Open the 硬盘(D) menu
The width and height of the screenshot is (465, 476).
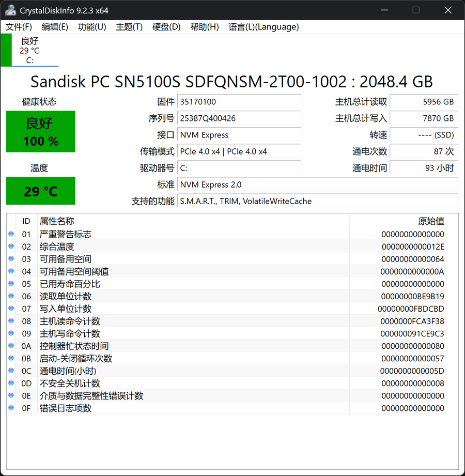[166, 27]
